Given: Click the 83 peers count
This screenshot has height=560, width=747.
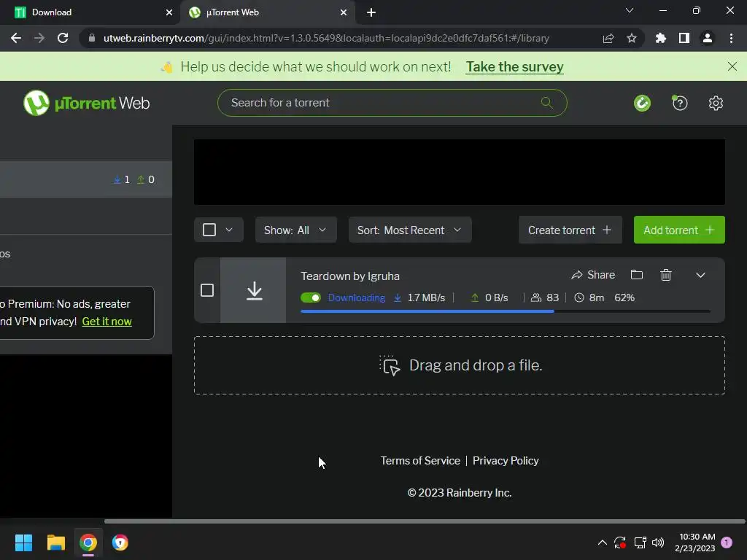Looking at the screenshot, I should 545,297.
